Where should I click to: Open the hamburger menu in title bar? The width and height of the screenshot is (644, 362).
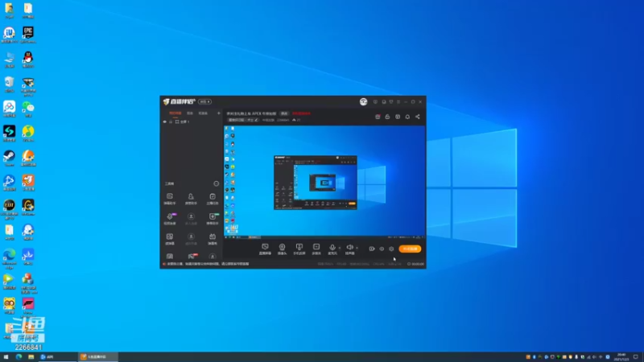click(x=398, y=102)
